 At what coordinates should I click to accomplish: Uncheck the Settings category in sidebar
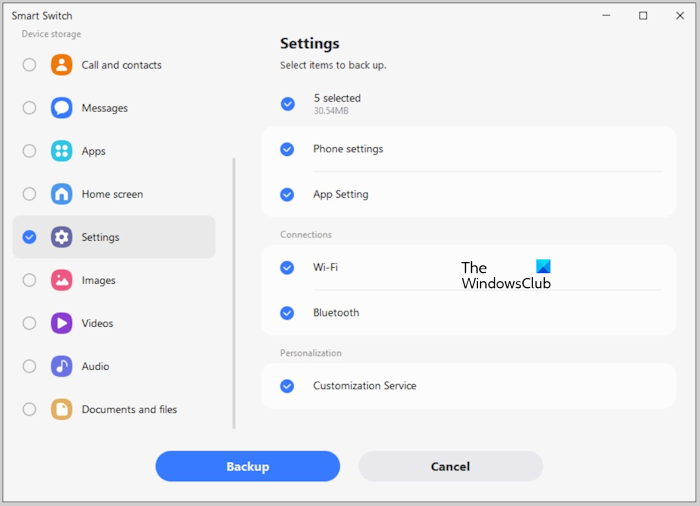click(29, 237)
